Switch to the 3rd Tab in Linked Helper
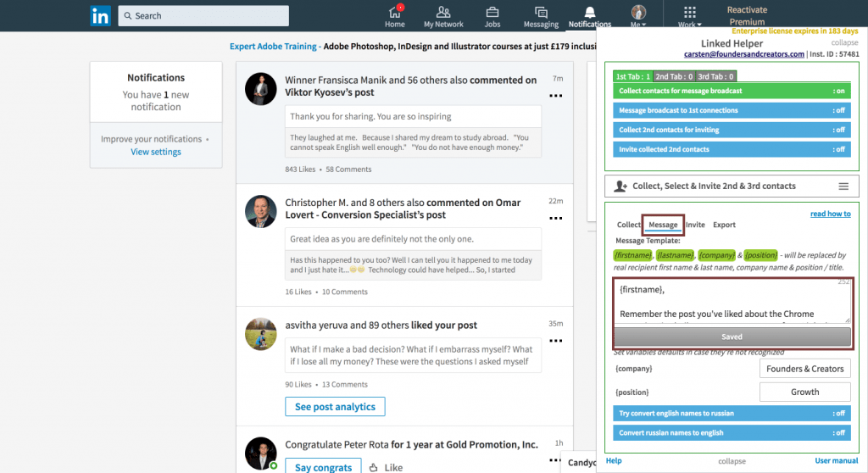The height and width of the screenshot is (473, 868). pyautogui.click(x=715, y=76)
